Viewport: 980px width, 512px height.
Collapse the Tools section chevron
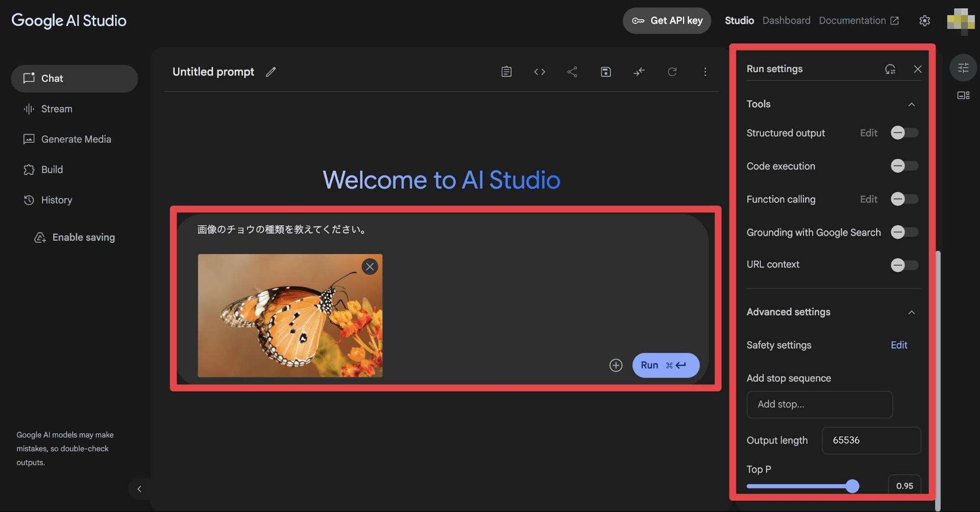(911, 104)
